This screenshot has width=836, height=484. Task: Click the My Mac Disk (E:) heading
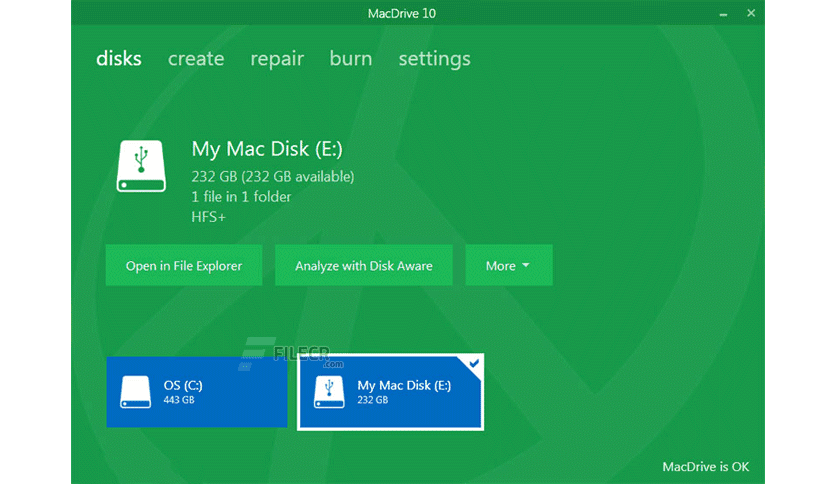coord(267,149)
